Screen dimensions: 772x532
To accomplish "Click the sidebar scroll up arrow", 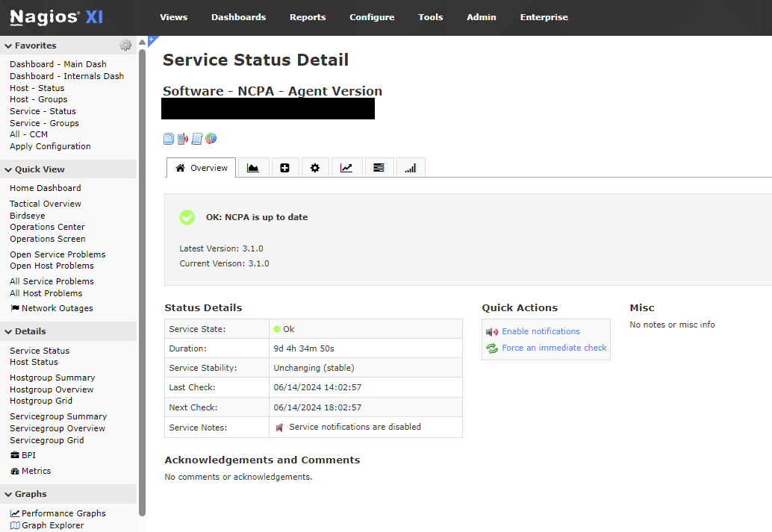I will [143, 42].
